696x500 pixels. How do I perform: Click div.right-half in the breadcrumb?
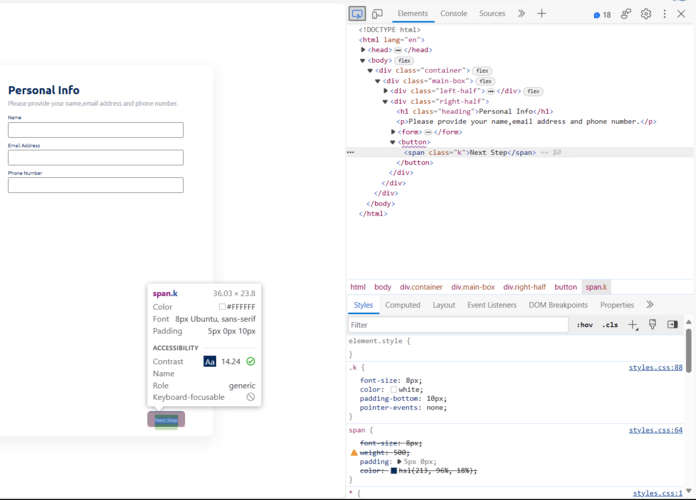(524, 287)
